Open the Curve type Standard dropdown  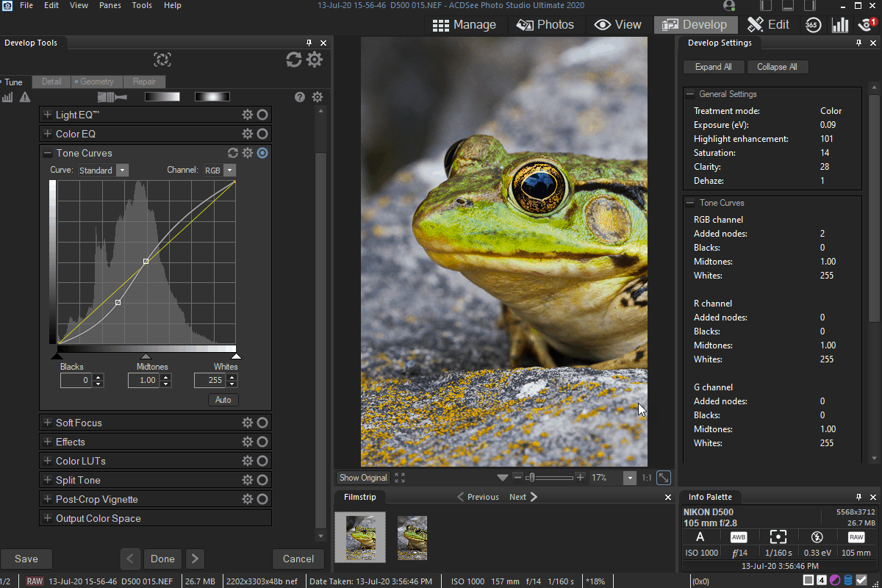coord(122,171)
